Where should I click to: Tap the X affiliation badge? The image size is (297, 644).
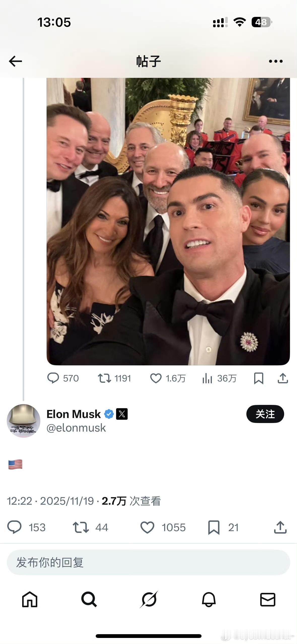[122, 414]
